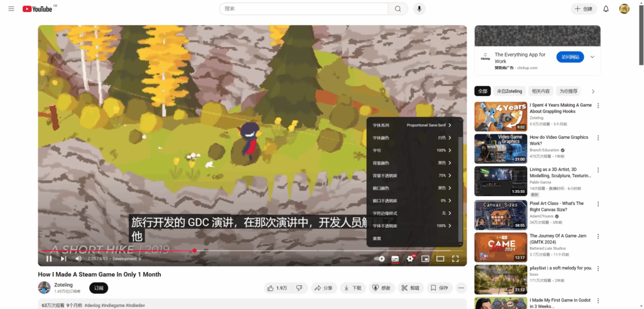Skip to the next video

point(64,259)
